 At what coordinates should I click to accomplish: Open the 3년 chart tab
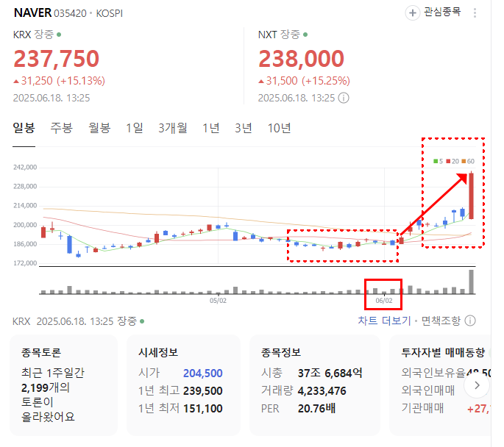244,128
